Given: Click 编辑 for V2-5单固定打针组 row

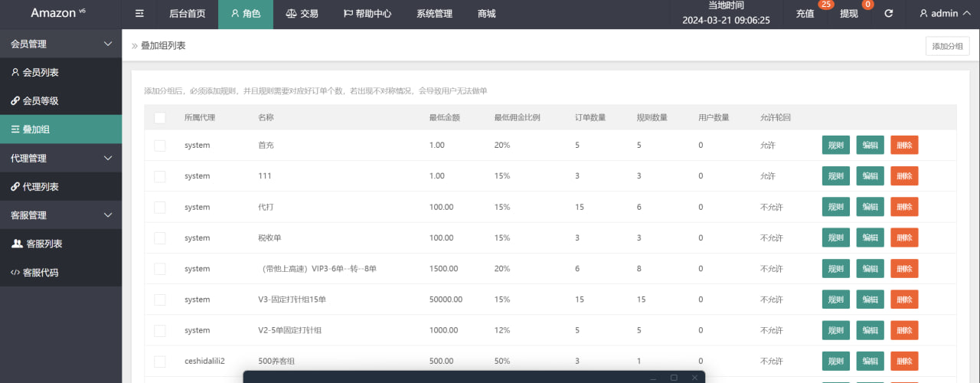Looking at the screenshot, I should [870, 330].
